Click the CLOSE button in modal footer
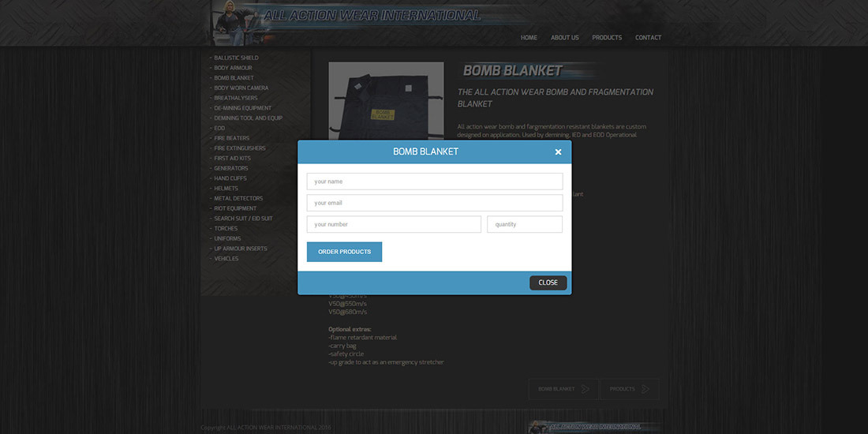868x434 pixels. [x=548, y=282]
